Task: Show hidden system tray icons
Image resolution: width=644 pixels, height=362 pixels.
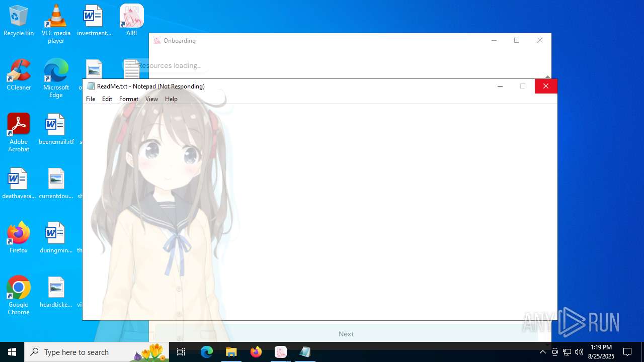Action: click(542, 352)
